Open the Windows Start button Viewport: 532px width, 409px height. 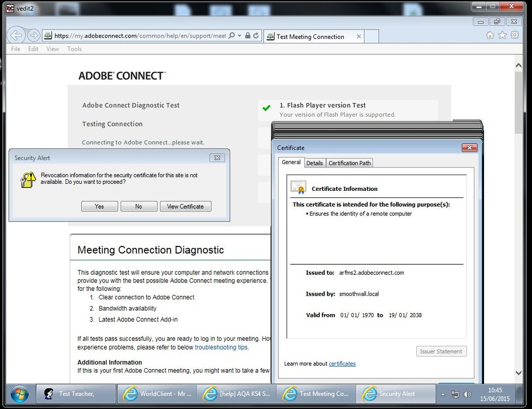(19, 394)
